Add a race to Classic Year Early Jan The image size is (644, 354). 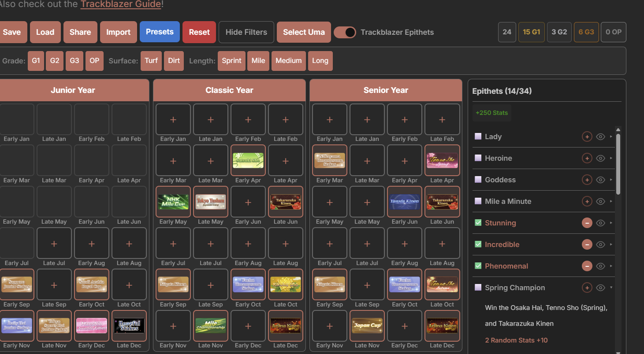[x=173, y=119]
